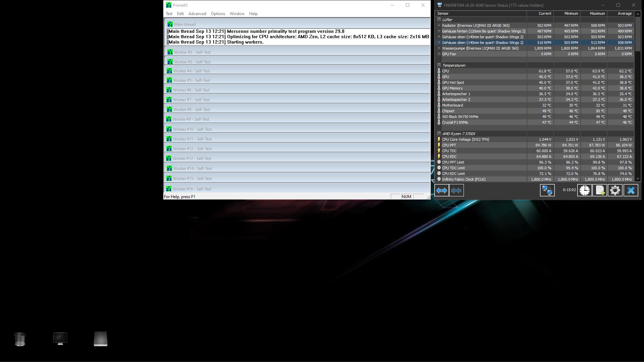The width and height of the screenshot is (644, 362).
Task: Open the Options menu in Prime95
Action: (x=218, y=14)
